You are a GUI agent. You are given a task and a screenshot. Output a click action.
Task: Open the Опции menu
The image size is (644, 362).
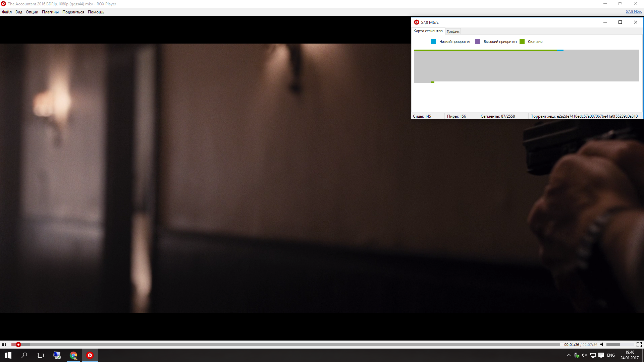(x=32, y=12)
